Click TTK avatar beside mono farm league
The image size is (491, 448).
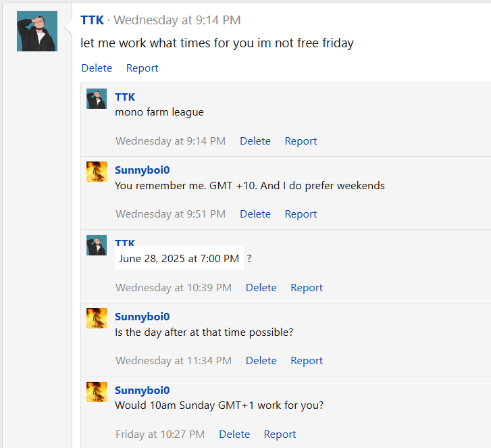[97, 99]
